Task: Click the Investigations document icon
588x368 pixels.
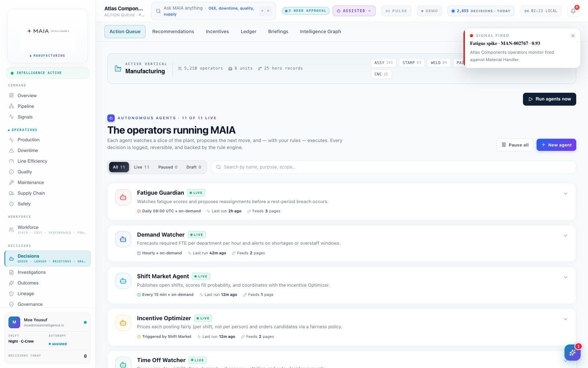Action: coord(11,272)
